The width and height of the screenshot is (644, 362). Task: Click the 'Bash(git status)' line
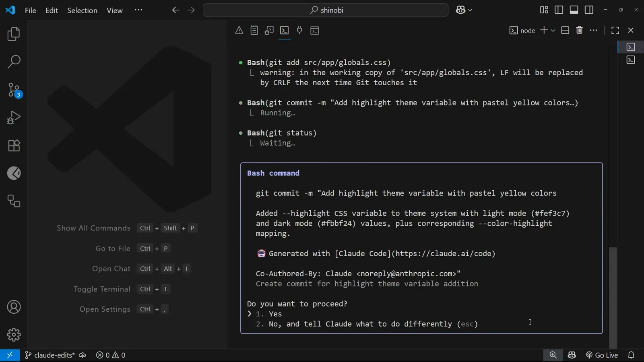click(x=282, y=133)
